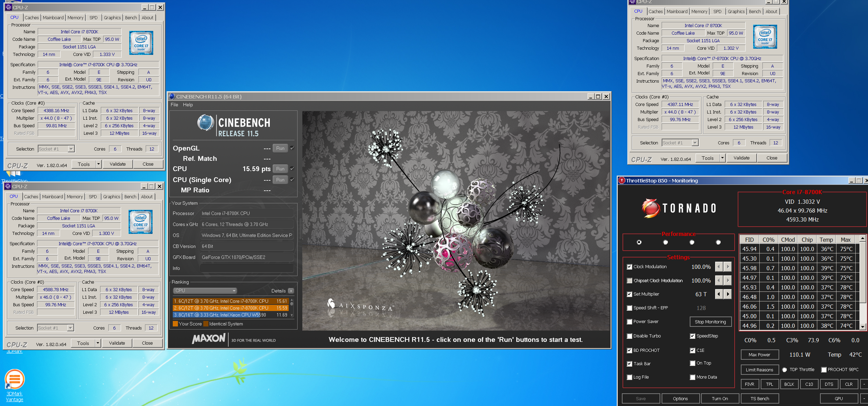The height and width of the screenshot is (406, 868).
Task: Enable Speed Shift - EPP checkbox
Action: coord(629,308)
